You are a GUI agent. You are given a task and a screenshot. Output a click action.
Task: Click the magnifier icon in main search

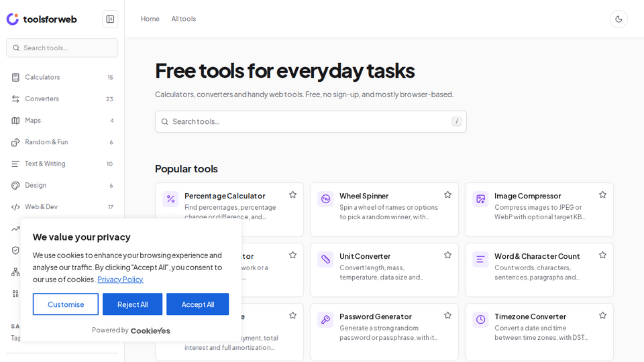tap(165, 121)
